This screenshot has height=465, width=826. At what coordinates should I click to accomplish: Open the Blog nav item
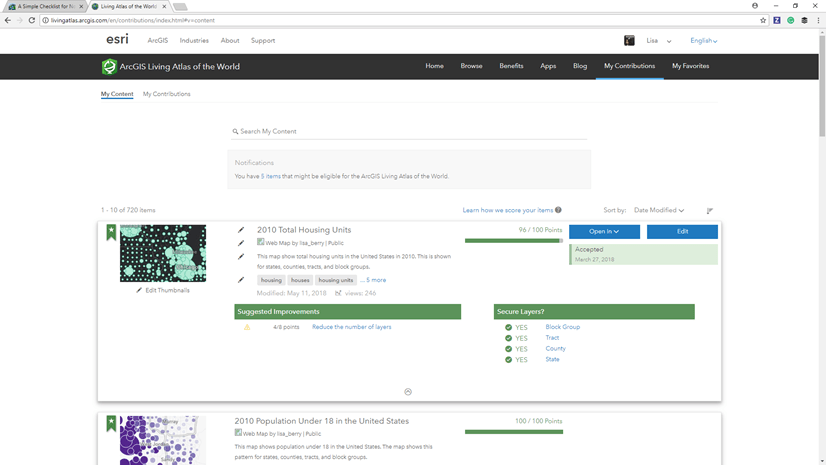tap(580, 66)
